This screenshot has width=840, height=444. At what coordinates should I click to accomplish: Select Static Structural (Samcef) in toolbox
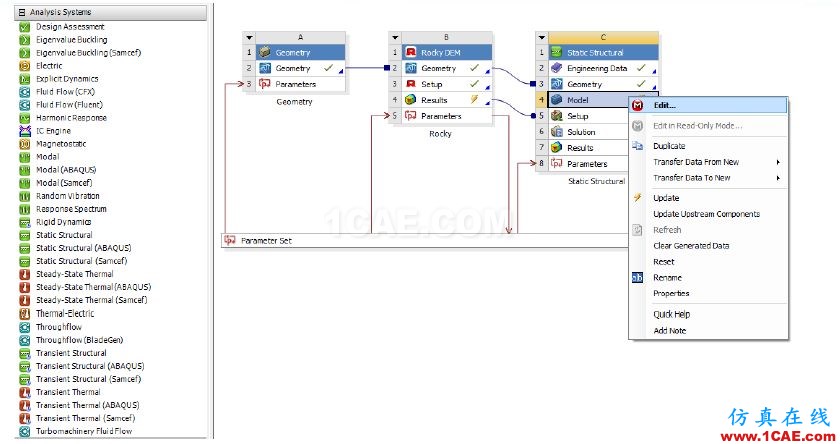pyautogui.click(x=81, y=261)
